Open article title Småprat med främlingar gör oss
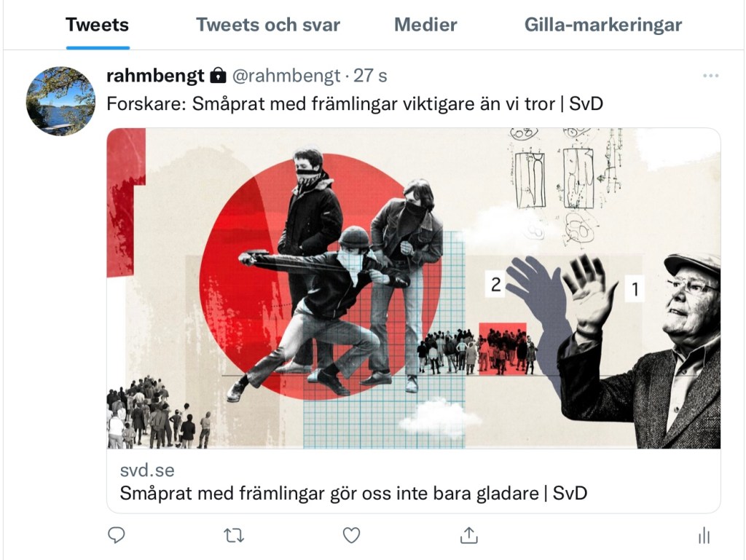The width and height of the screenshot is (746, 560). pos(353,494)
